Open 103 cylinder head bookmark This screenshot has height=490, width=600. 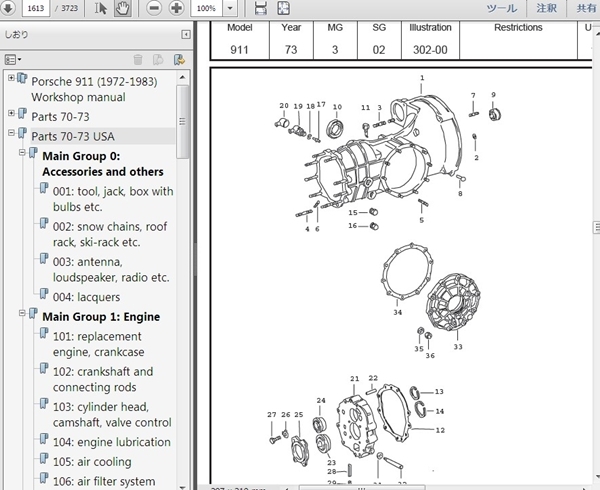112,414
